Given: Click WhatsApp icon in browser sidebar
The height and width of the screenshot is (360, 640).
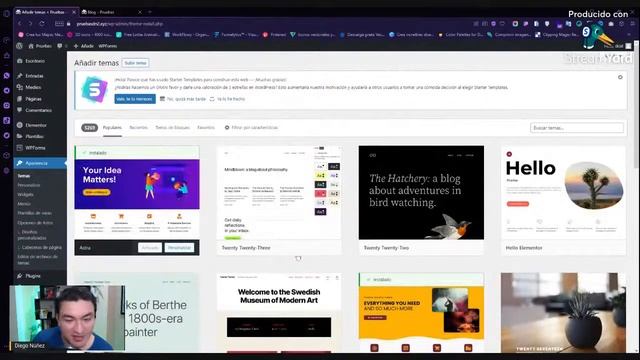Looking at the screenshot, I should point(7,76).
